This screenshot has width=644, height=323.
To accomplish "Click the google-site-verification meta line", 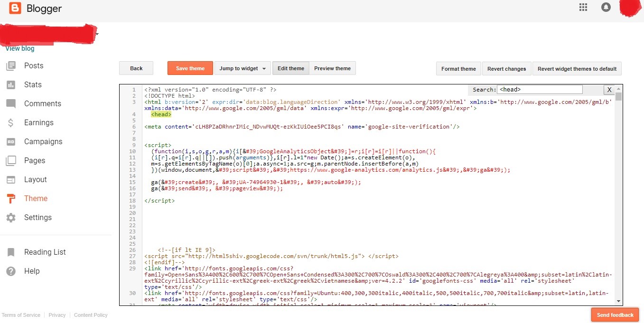I will (x=302, y=127).
